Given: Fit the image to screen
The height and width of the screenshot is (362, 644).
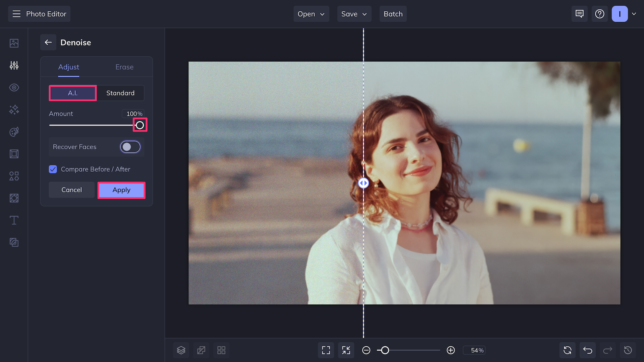Looking at the screenshot, I should point(326,350).
